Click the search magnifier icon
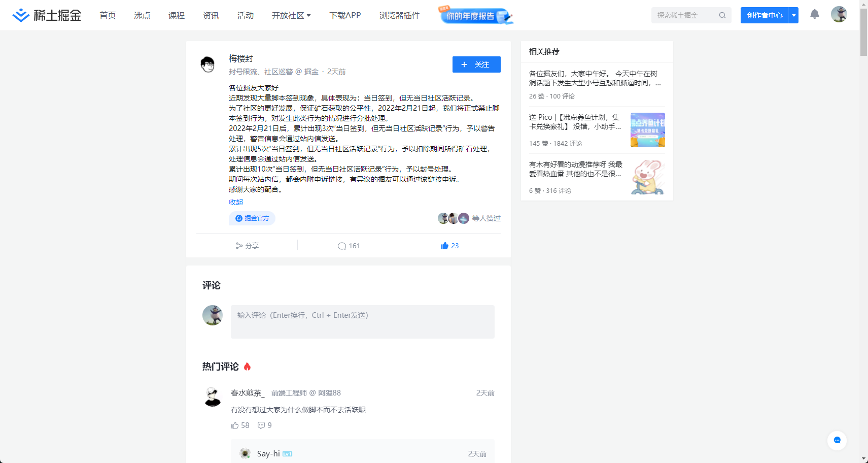This screenshot has height=463, width=868. point(722,15)
